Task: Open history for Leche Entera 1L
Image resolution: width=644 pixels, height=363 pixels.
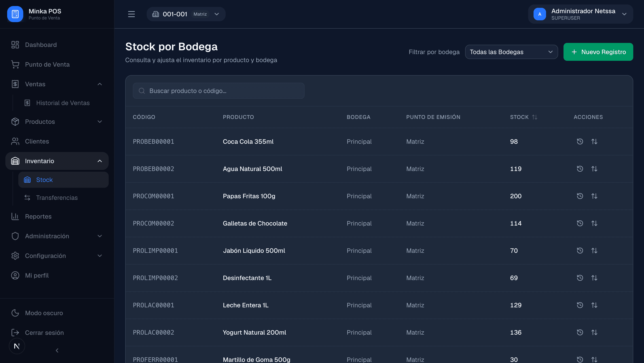Action: pyautogui.click(x=580, y=305)
